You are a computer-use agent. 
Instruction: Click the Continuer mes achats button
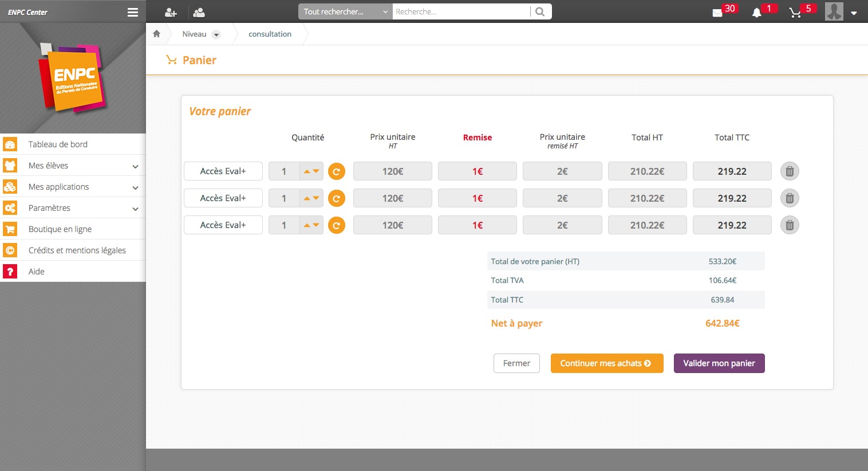click(x=606, y=363)
